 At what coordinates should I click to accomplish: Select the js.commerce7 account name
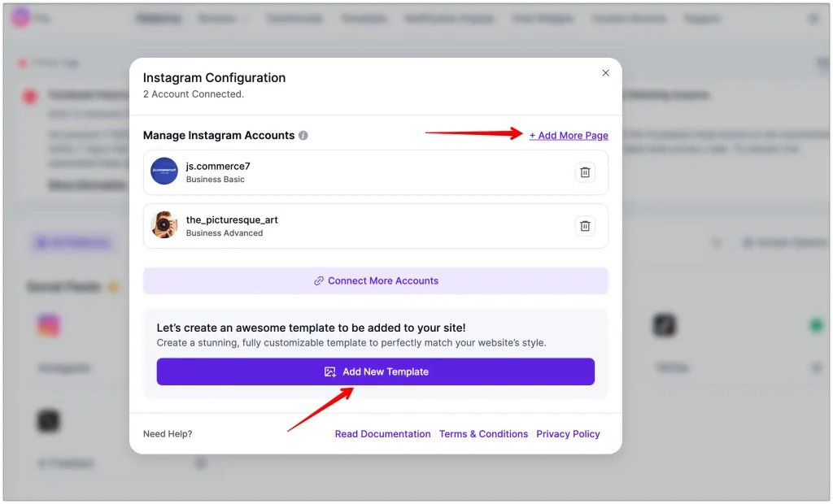[x=218, y=166]
